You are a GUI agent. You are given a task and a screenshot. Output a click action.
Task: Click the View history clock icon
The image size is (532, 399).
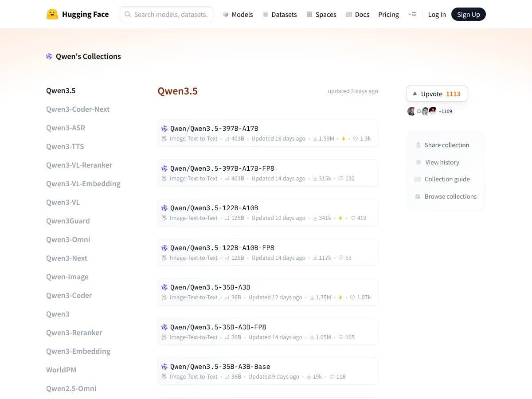[419, 162]
